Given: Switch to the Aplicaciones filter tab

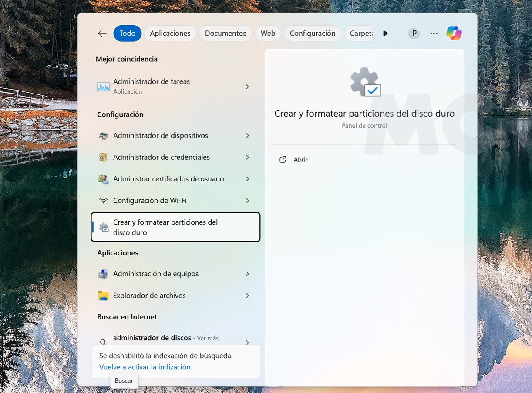Looking at the screenshot, I should tap(170, 34).
